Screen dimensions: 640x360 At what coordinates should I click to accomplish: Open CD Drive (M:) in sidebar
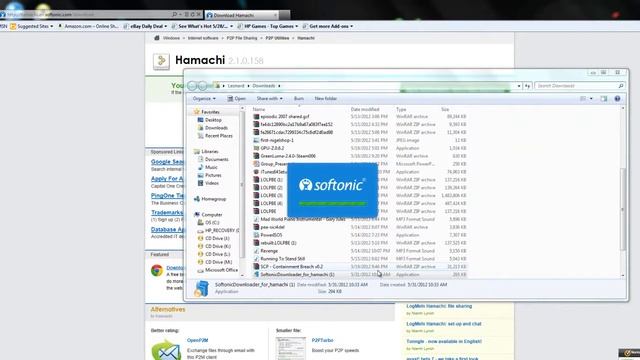coord(215,262)
